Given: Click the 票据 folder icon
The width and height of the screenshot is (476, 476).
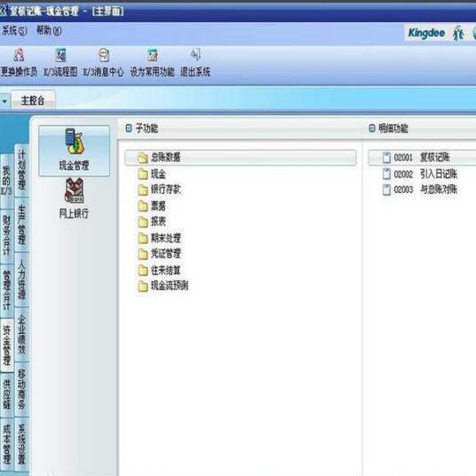Looking at the screenshot, I should pyautogui.click(x=142, y=206).
